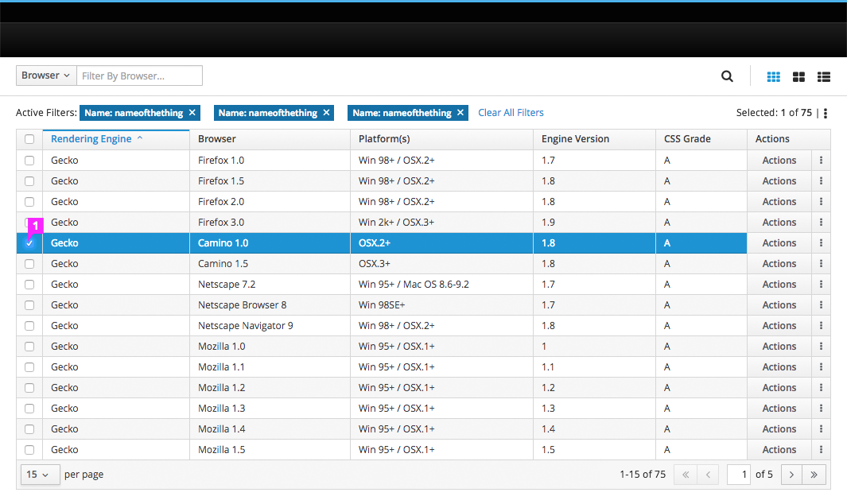
Task: Go to the next page arrow
Action: click(x=791, y=475)
